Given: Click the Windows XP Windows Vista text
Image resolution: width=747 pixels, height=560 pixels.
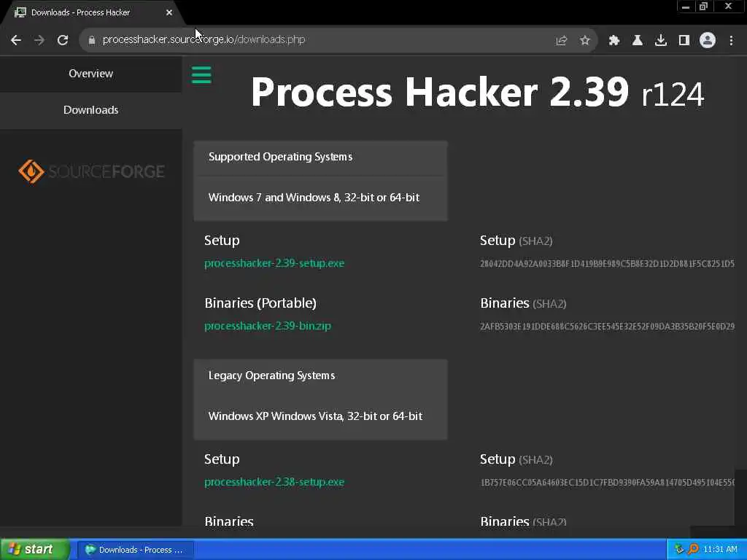Looking at the screenshot, I should (x=315, y=416).
